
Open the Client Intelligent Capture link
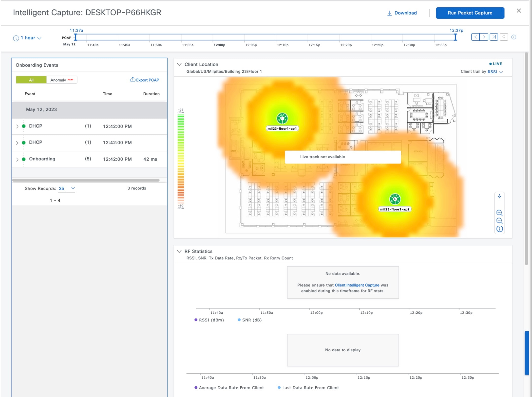coord(357,285)
